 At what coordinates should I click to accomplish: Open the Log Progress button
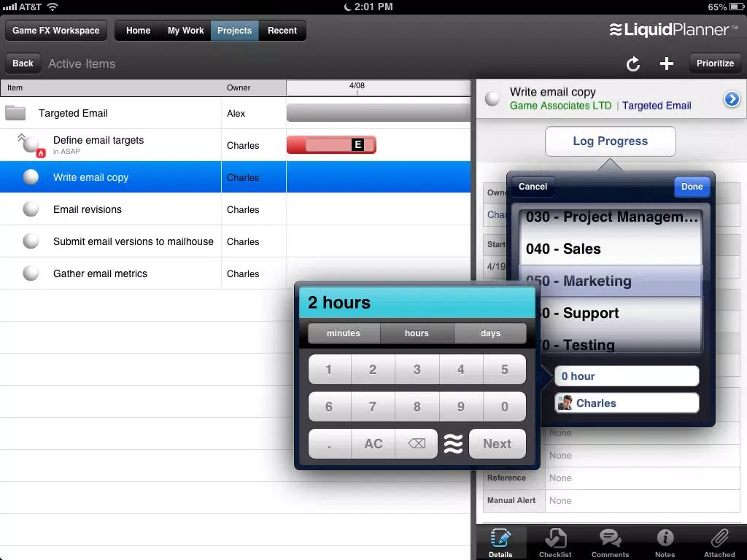click(x=611, y=141)
